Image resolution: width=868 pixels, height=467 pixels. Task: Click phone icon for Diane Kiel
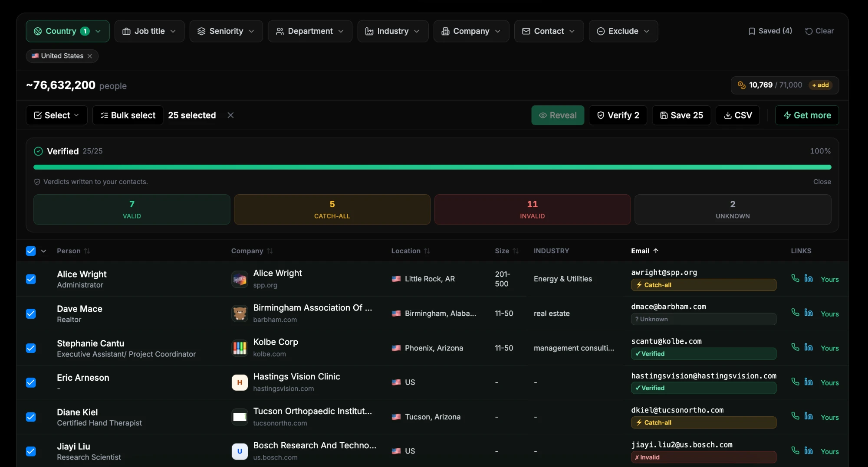point(795,416)
